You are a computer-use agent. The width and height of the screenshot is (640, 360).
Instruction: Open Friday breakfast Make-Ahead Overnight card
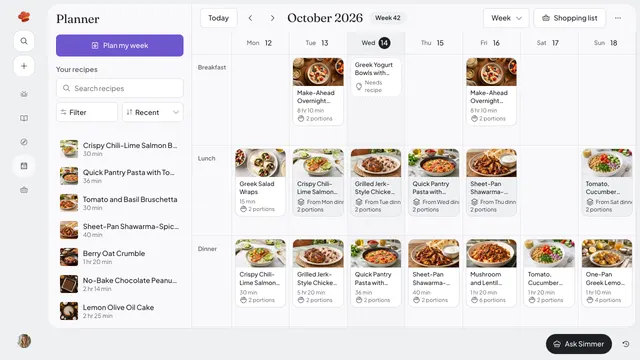tap(491, 91)
